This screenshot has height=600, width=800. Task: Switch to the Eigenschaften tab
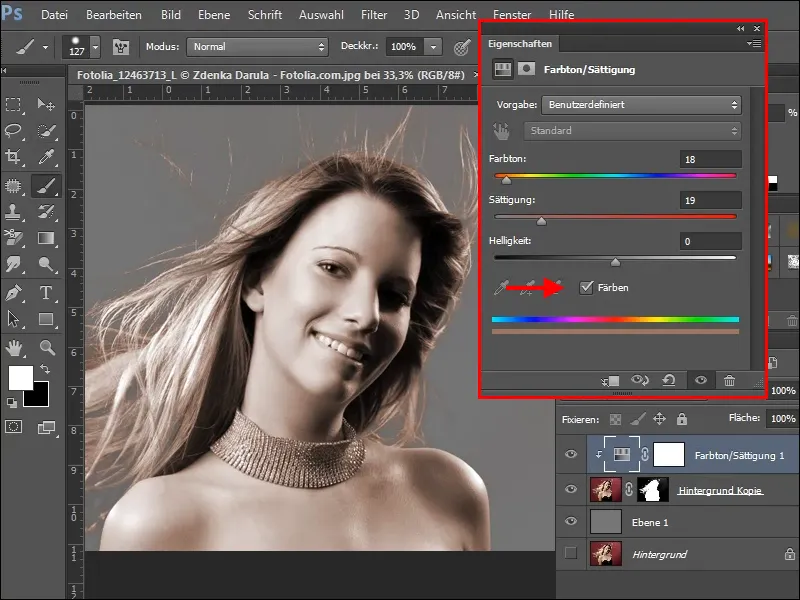(520, 44)
